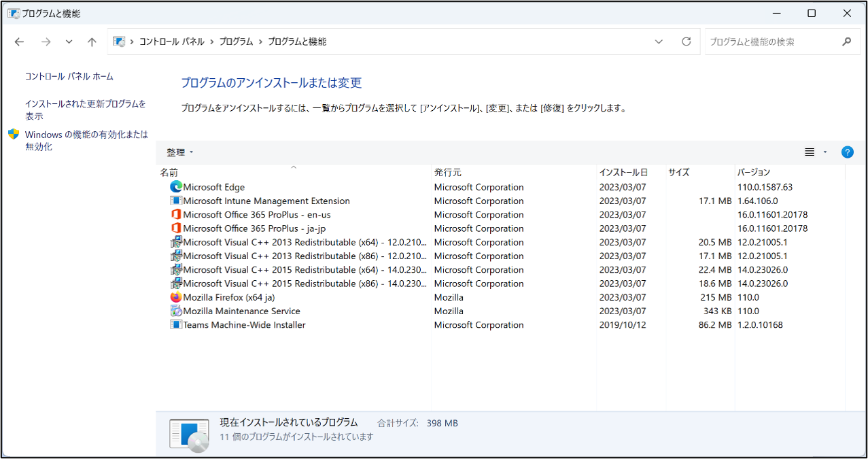Click the プログラムと機能 breadcrumb
The height and width of the screenshot is (459, 868).
(297, 41)
